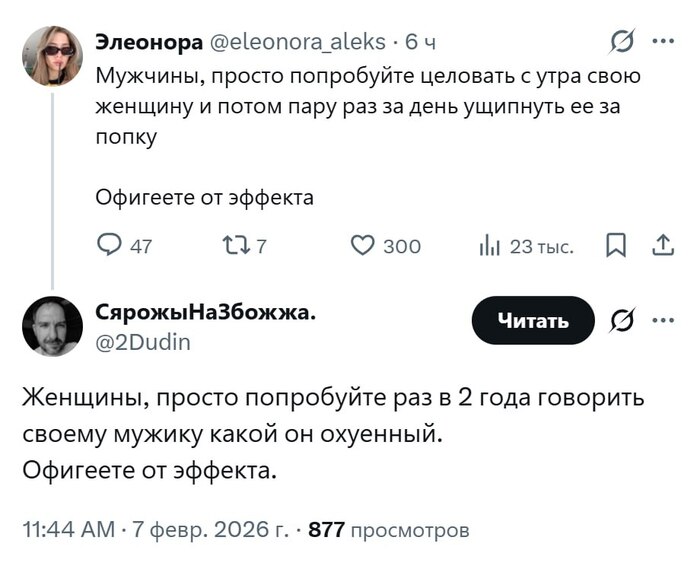Open the @eleonora_aleks handle link
This screenshot has height=569, width=700.
coord(295,42)
